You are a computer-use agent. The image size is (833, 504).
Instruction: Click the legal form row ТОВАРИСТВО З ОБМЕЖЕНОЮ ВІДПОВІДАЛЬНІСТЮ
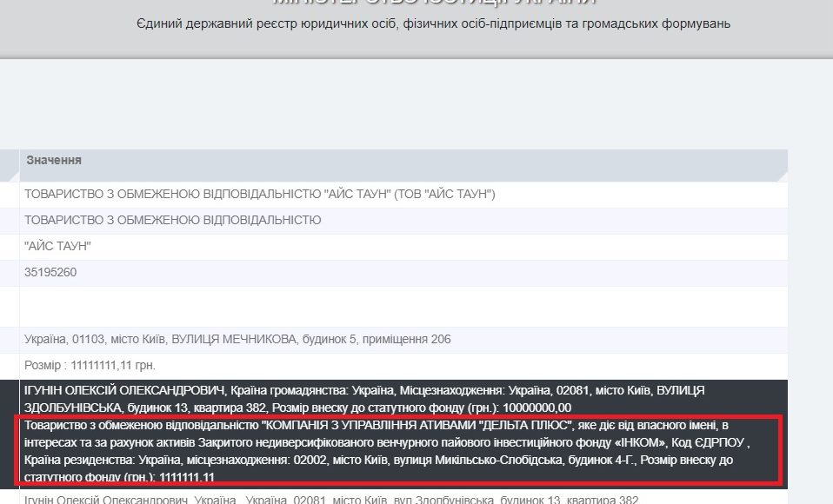click(x=403, y=221)
